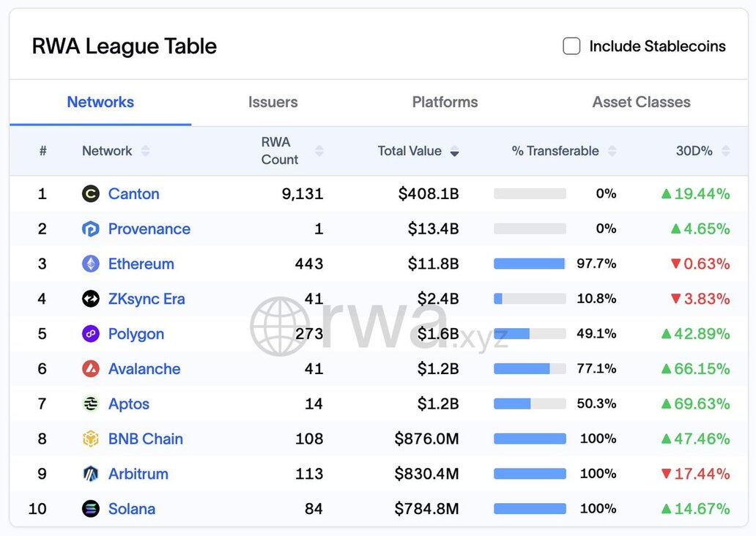Click the ZKsync Era logo icon
This screenshot has height=536, width=756.
click(91, 299)
